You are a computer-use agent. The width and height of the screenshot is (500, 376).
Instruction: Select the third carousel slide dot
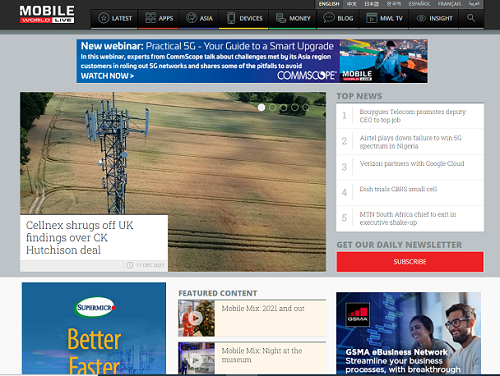pos(283,107)
